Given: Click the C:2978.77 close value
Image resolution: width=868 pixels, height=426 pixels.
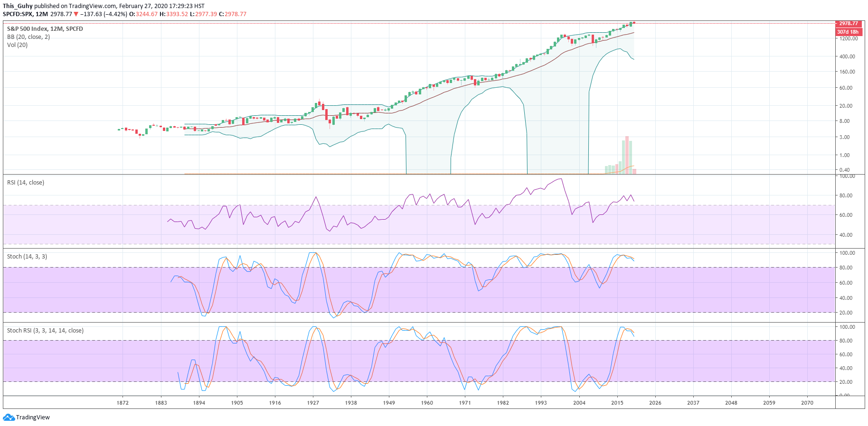Looking at the screenshot, I should [233, 14].
